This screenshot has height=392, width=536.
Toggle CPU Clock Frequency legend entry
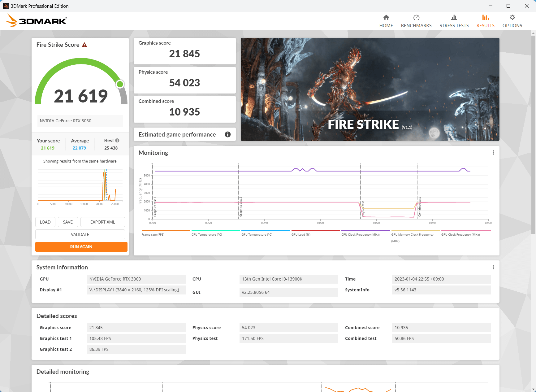365,233
